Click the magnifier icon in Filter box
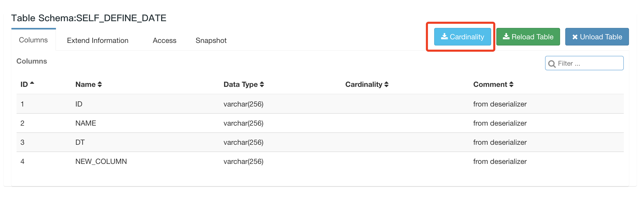The height and width of the screenshot is (213, 644). (552, 64)
